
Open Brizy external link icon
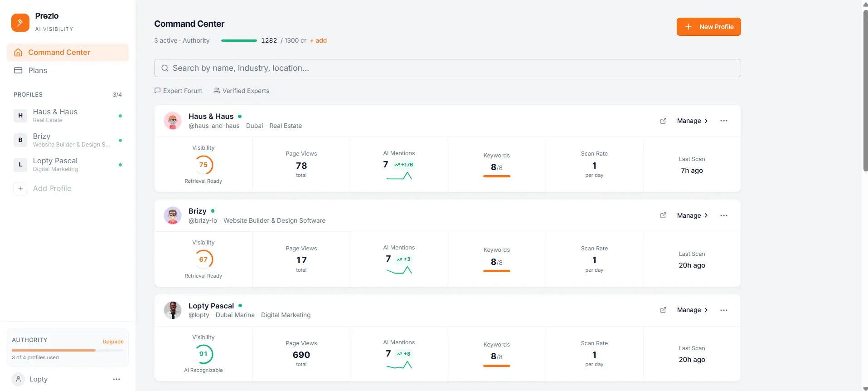point(663,215)
